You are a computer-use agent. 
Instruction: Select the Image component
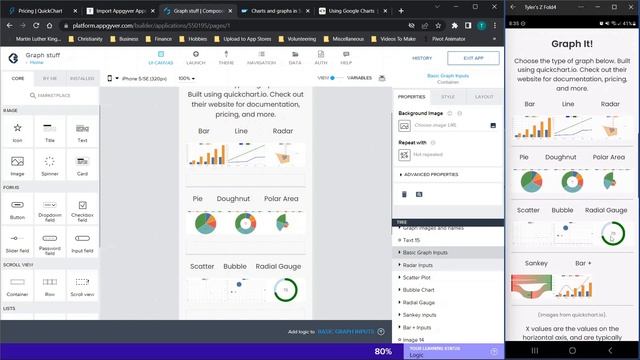(x=18, y=166)
